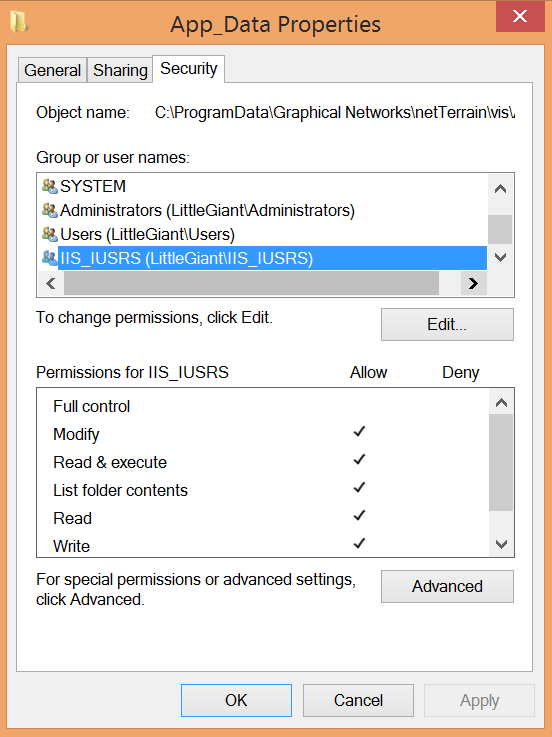Image resolution: width=552 pixels, height=737 pixels.
Task: Click the Administrators group icon
Action: 50,210
